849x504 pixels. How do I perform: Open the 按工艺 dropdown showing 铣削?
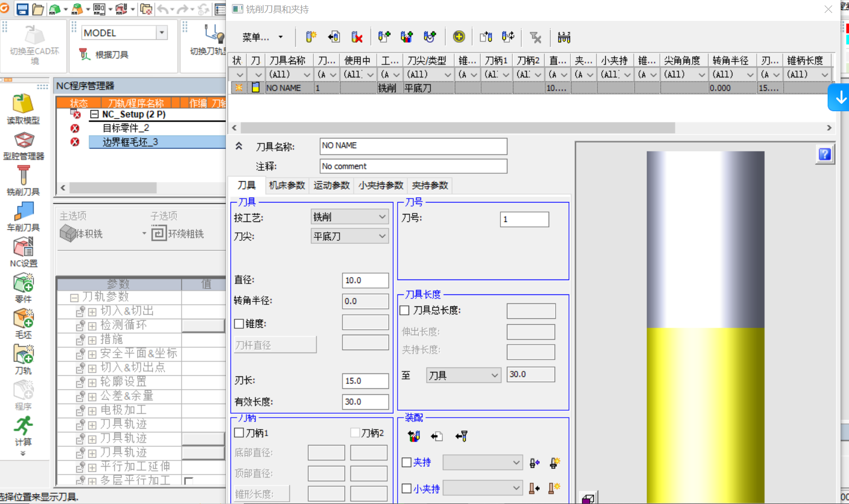tap(349, 217)
